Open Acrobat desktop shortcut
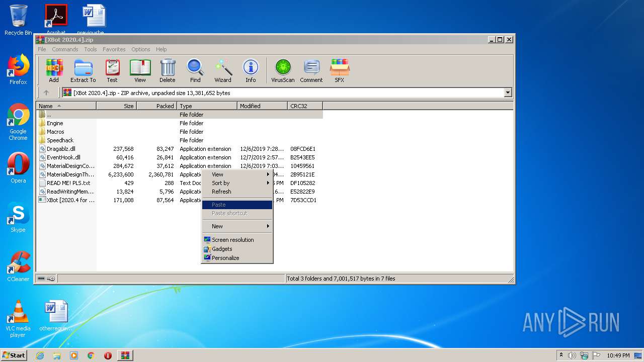Viewport: 644px width, 362px height. 56,19
